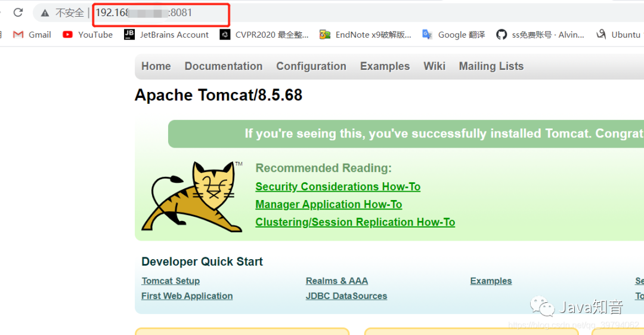Go to Mailing Lists in navigation
The image size is (644, 335).
point(491,66)
